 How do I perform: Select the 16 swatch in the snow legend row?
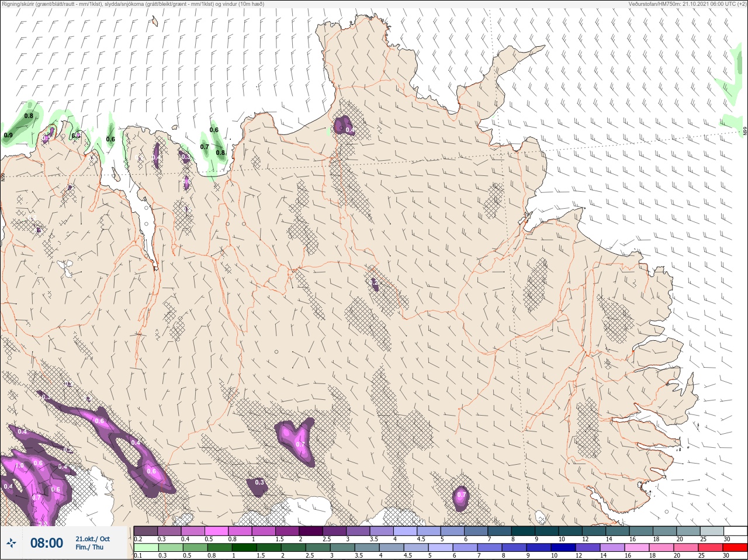coord(641,531)
